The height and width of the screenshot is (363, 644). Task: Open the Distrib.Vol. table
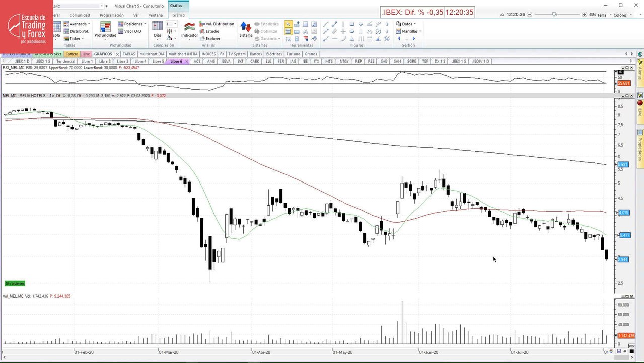[76, 31]
